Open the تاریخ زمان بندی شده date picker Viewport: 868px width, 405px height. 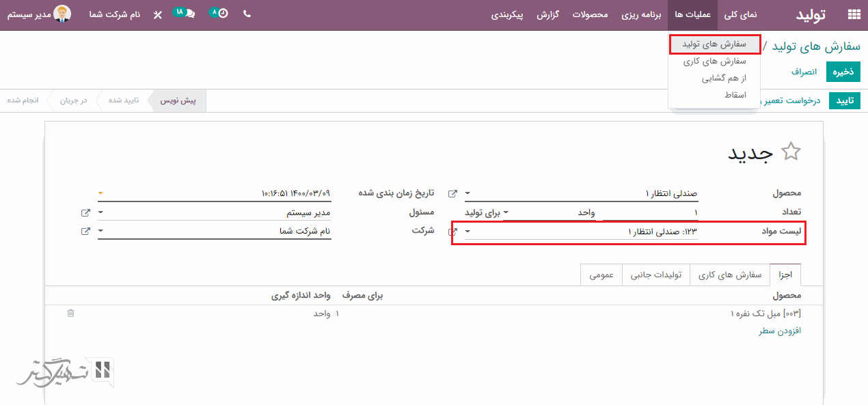coord(215,194)
